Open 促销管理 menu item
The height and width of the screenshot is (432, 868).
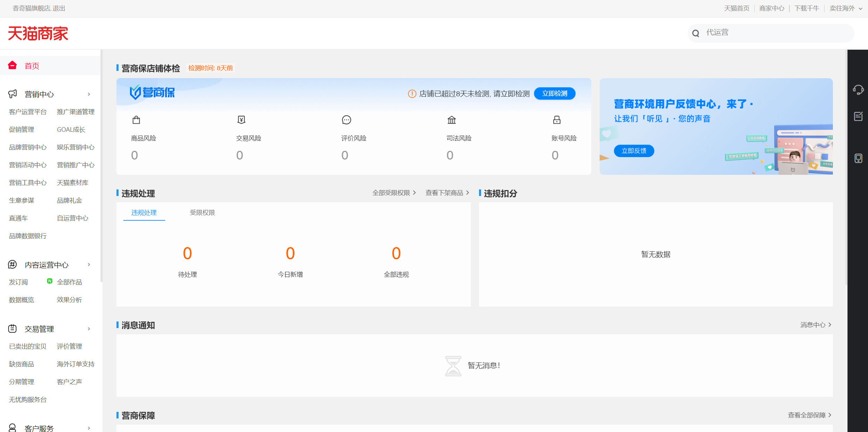(22, 129)
